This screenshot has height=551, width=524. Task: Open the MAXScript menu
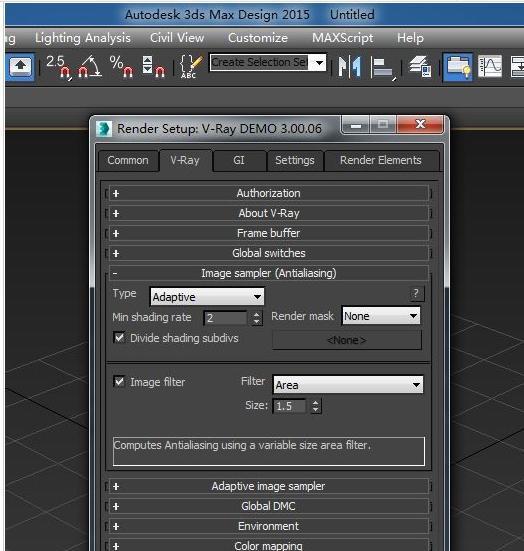click(343, 38)
